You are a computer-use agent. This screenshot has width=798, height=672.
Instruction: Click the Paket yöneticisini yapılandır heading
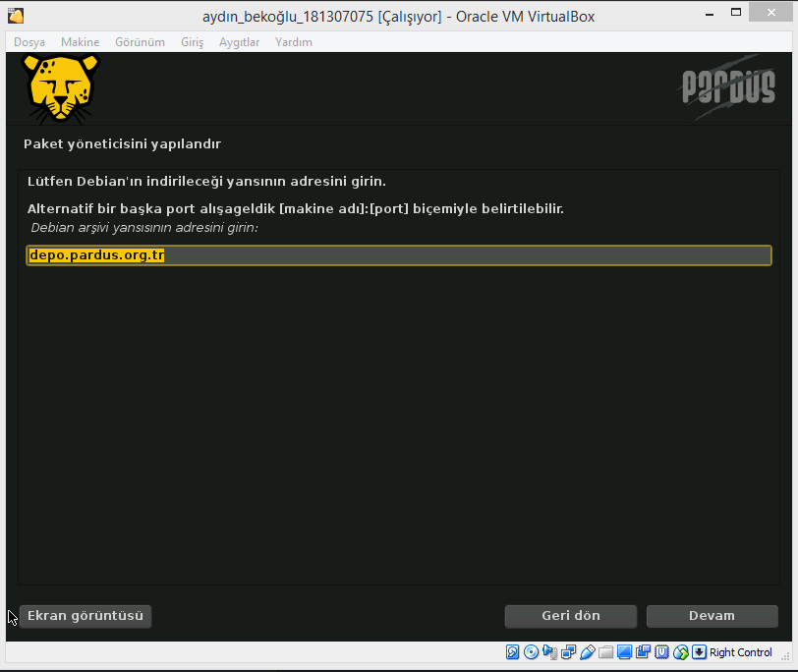click(x=122, y=144)
